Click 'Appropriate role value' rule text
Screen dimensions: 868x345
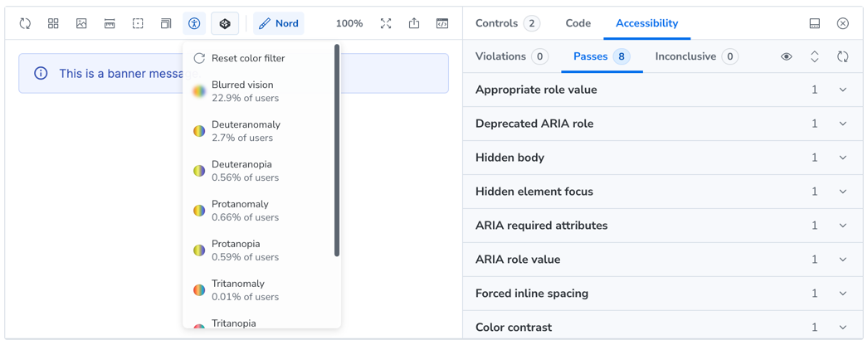(x=536, y=90)
